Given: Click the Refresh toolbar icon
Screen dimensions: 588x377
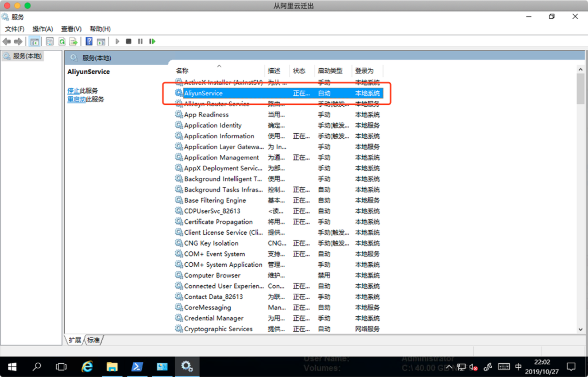Looking at the screenshot, I should click(x=61, y=41).
